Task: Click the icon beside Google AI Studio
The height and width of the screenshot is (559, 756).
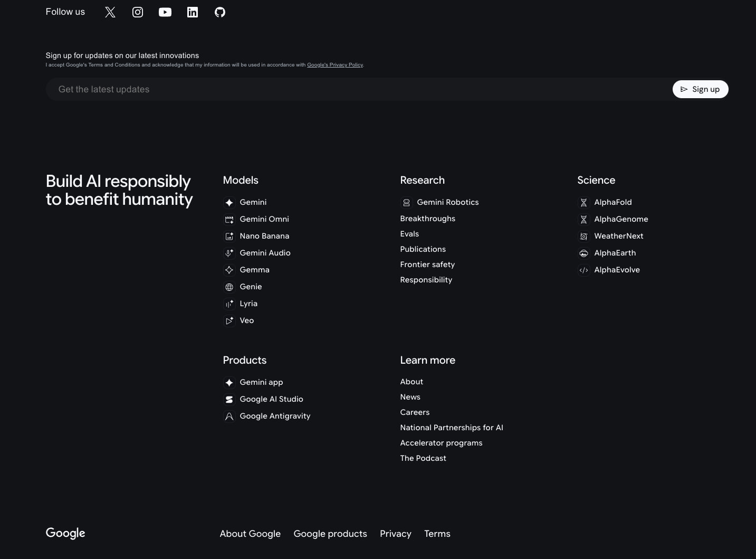Action: 229,400
